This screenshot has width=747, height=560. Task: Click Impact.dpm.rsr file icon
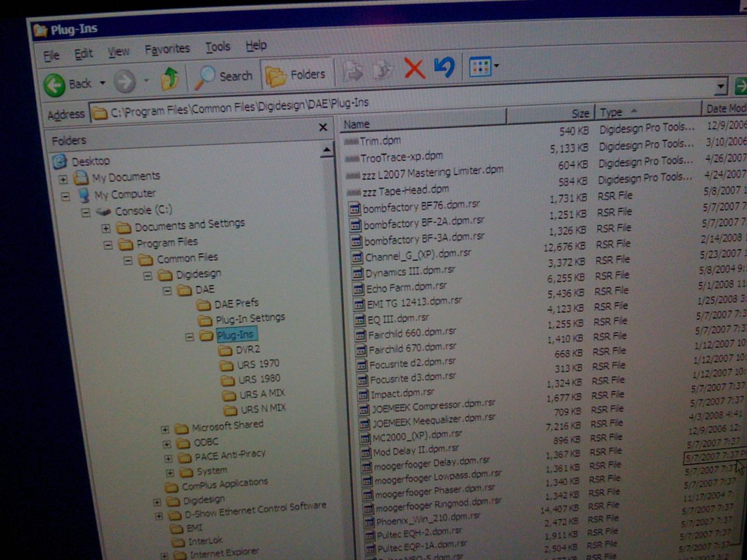pos(364,395)
